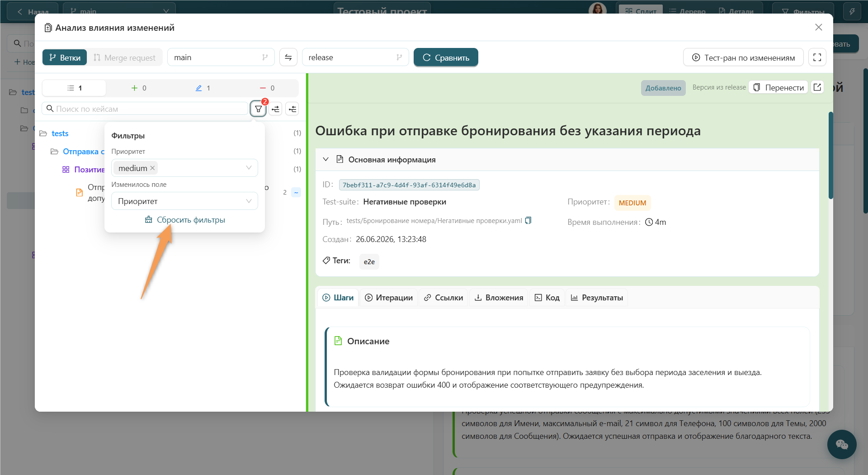Click the MEDIUM priority badge
This screenshot has height=475, width=868.
[632, 203]
